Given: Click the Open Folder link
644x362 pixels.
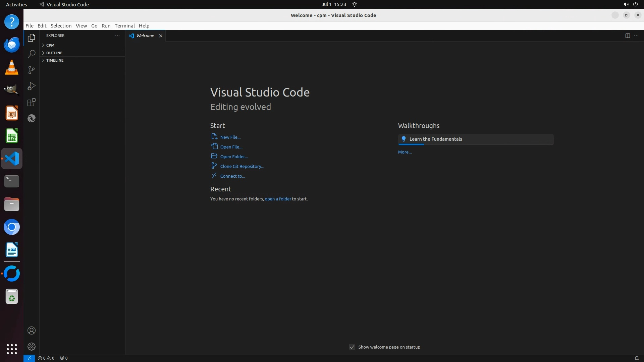Looking at the screenshot, I should tap(234, 157).
